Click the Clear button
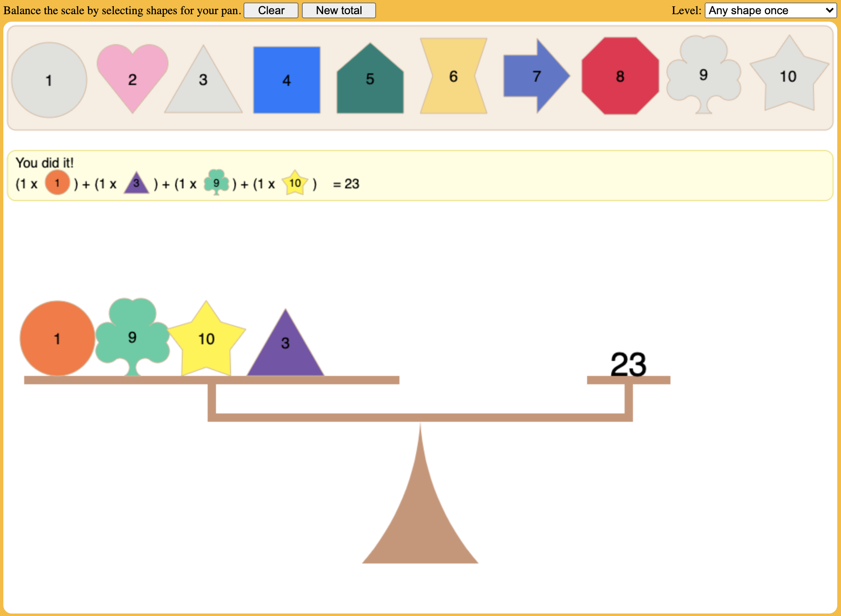This screenshot has width=841, height=616. tap(270, 10)
